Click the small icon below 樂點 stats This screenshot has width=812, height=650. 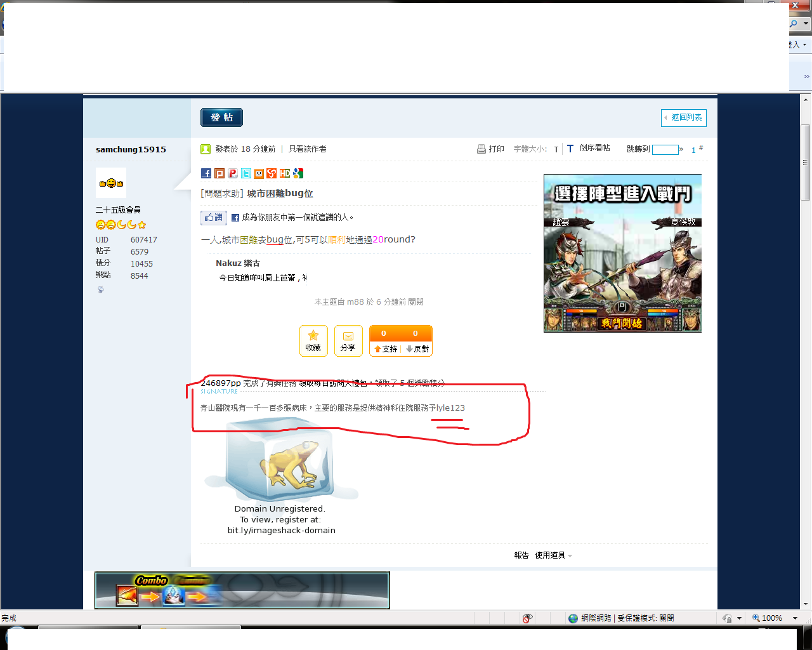tap(101, 289)
